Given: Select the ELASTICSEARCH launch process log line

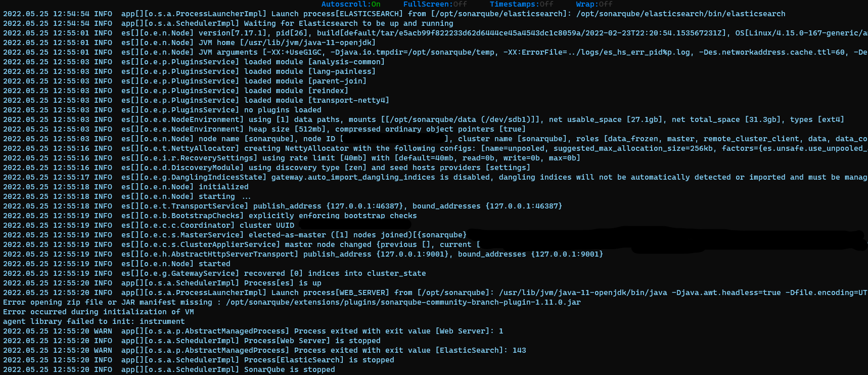Looking at the screenshot, I should [303, 14].
